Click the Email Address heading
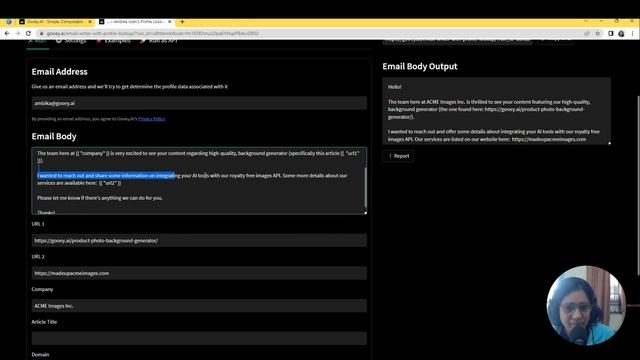The width and height of the screenshot is (640, 360). [60, 72]
